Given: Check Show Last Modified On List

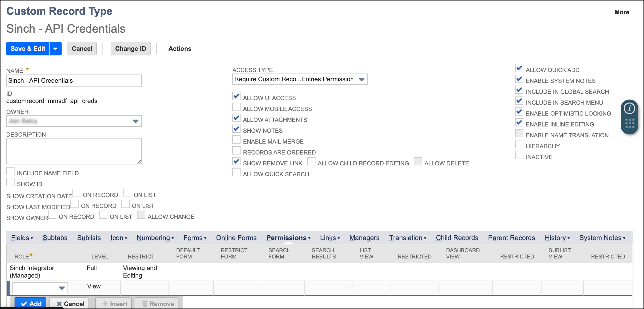Looking at the screenshot, I should point(125,204).
